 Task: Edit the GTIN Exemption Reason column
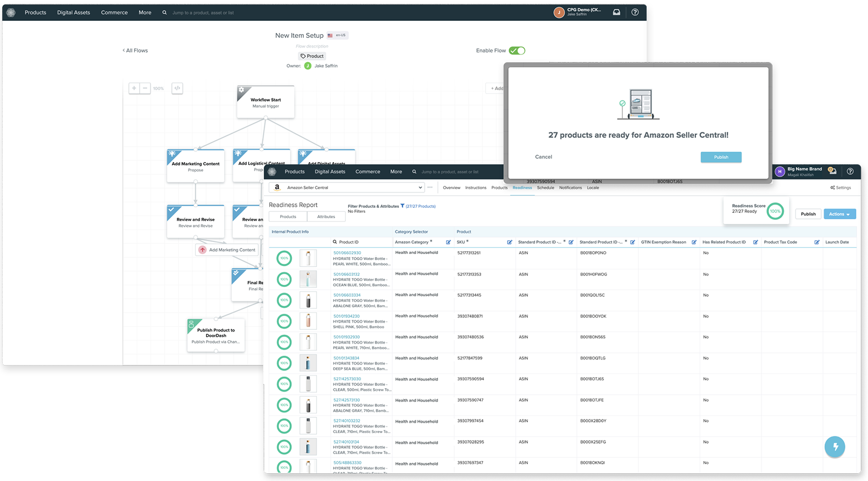point(694,242)
